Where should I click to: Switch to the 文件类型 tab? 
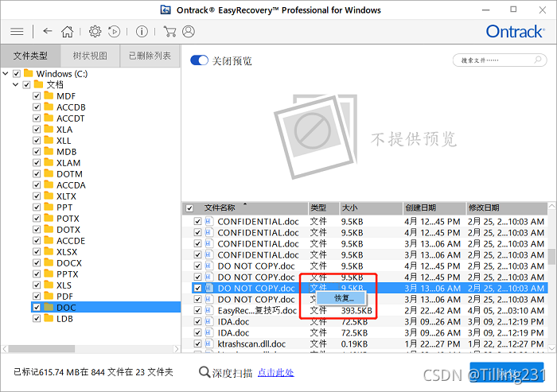(x=30, y=56)
